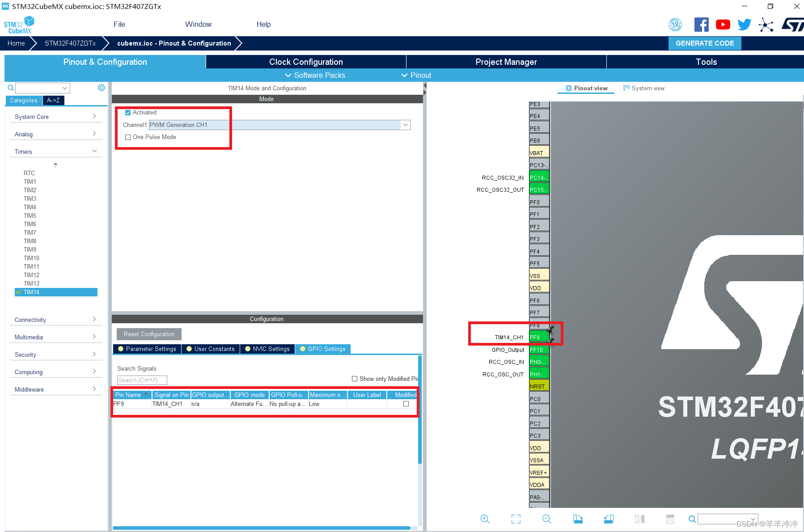Open the Pinout dropdown menu

(x=416, y=75)
